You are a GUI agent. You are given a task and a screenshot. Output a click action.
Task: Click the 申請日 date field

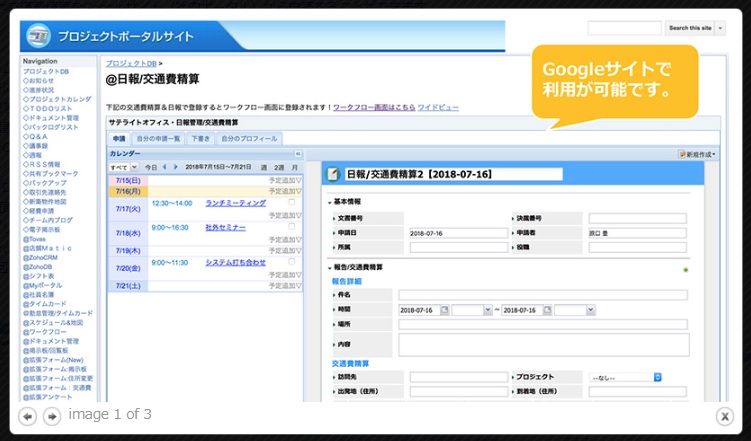coord(459,233)
